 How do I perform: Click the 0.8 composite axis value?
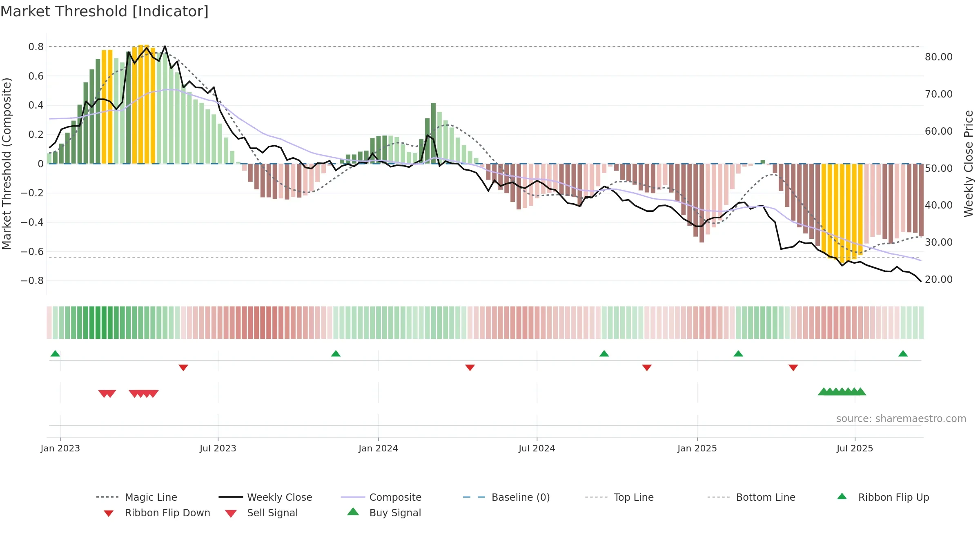tap(36, 47)
